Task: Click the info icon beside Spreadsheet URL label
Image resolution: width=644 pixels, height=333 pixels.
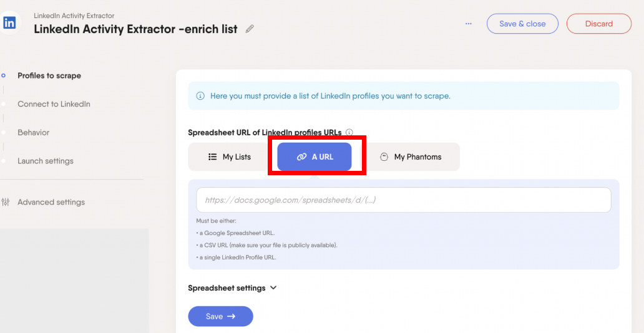Action: [349, 132]
